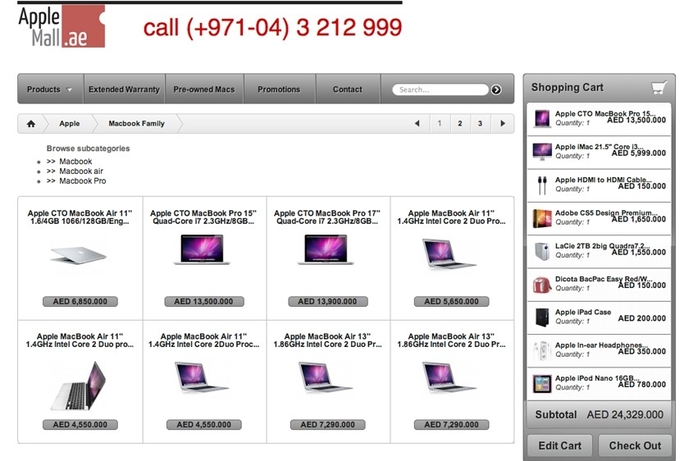Click the CTO MacBook Air 11" product image
This screenshot has height=461, width=693.
point(78,254)
